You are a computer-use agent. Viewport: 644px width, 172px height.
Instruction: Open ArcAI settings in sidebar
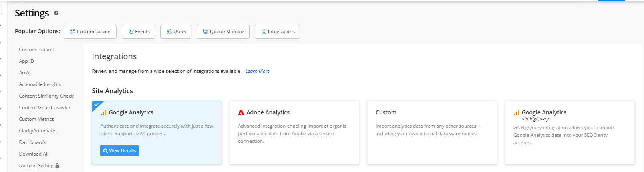(x=25, y=73)
